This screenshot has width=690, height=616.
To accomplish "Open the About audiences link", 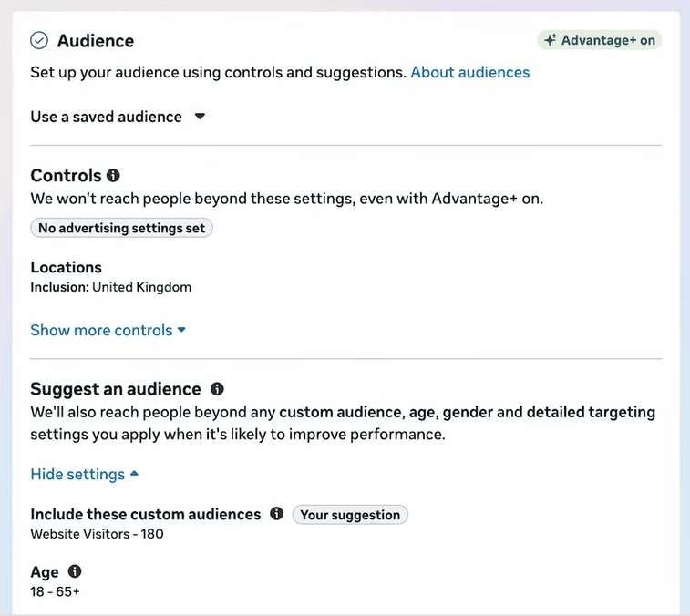I will coord(469,72).
